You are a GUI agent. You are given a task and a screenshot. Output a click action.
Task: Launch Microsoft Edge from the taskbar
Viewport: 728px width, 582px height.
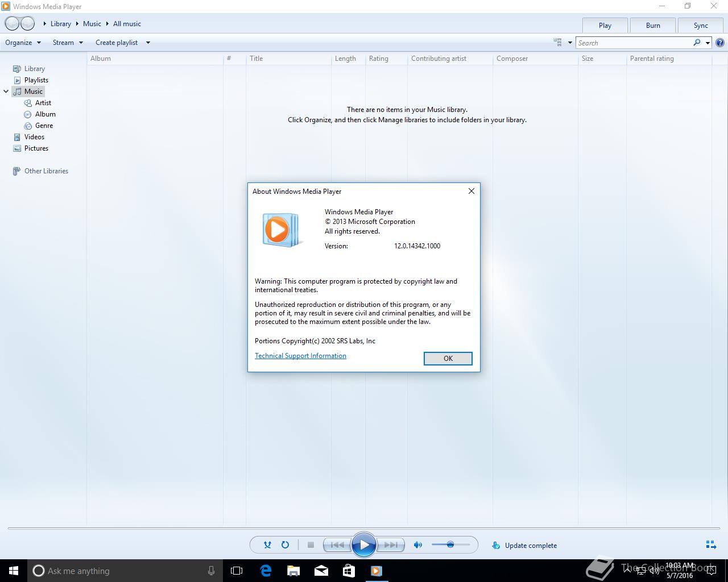tap(266, 571)
